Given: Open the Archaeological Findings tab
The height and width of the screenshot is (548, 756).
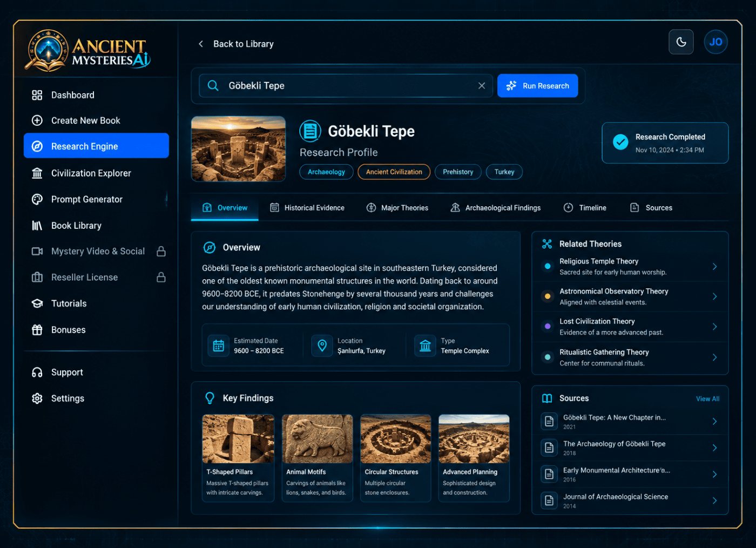Looking at the screenshot, I should tap(496, 208).
